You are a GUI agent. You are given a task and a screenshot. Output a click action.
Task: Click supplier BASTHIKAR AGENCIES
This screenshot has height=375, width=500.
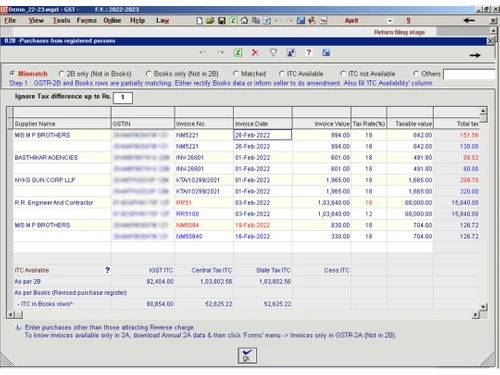46,158
